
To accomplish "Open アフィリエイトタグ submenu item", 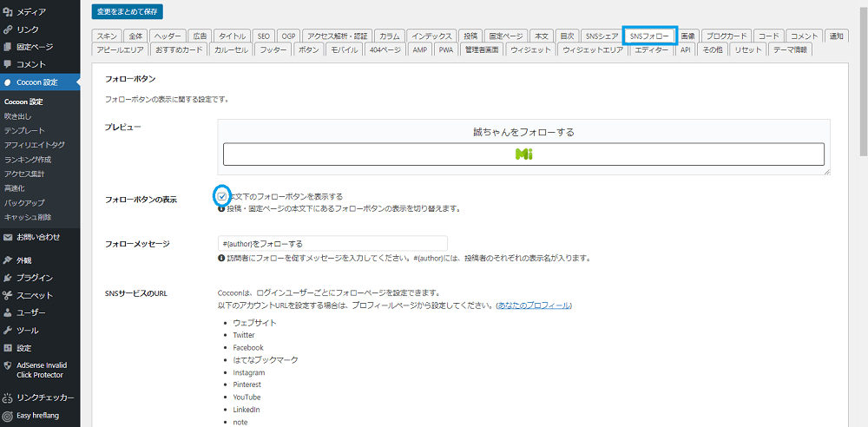I will [x=35, y=145].
